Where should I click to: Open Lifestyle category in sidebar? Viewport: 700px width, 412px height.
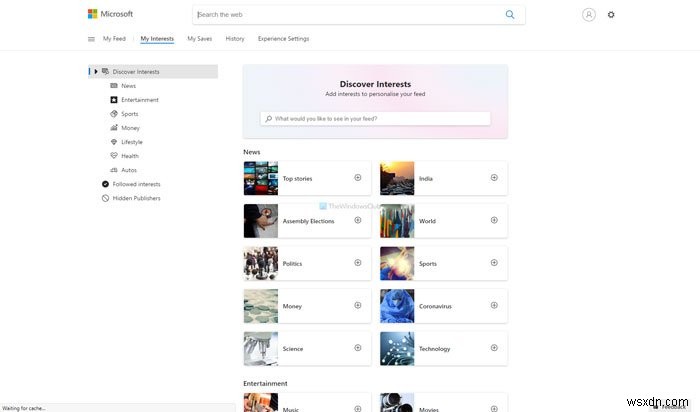[132, 142]
